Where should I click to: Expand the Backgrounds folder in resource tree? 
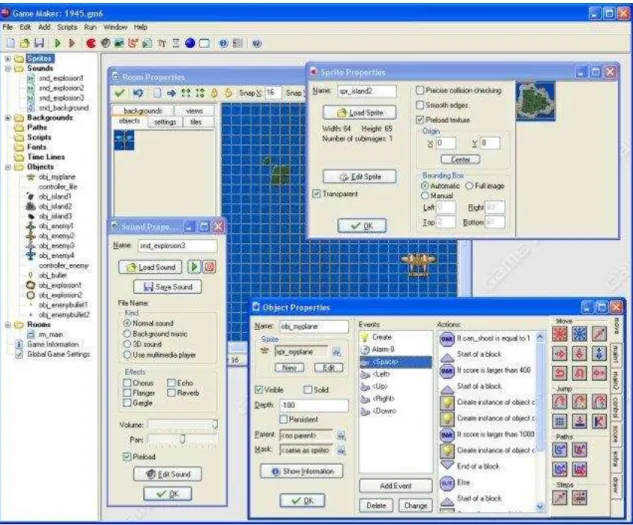[x=8, y=118]
